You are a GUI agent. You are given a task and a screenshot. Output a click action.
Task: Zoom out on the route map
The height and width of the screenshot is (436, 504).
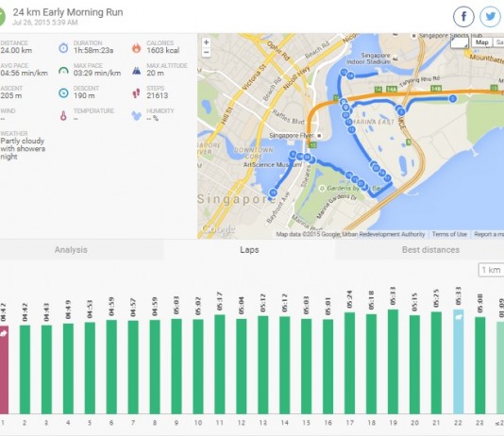coord(206,52)
